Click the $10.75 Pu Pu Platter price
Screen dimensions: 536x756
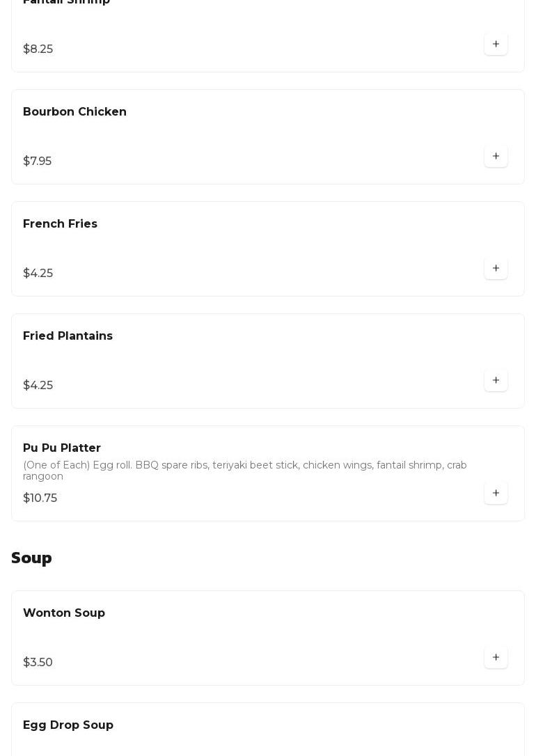coord(40,498)
